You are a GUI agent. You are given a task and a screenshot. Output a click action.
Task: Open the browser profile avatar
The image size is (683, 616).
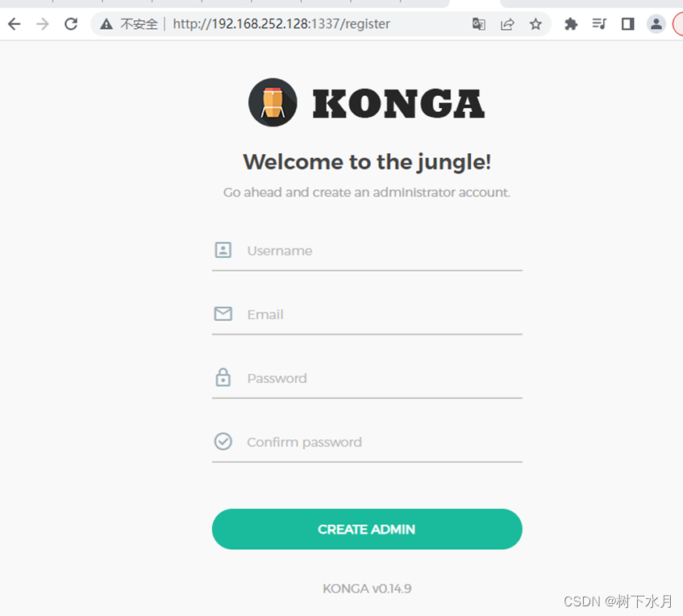click(656, 24)
